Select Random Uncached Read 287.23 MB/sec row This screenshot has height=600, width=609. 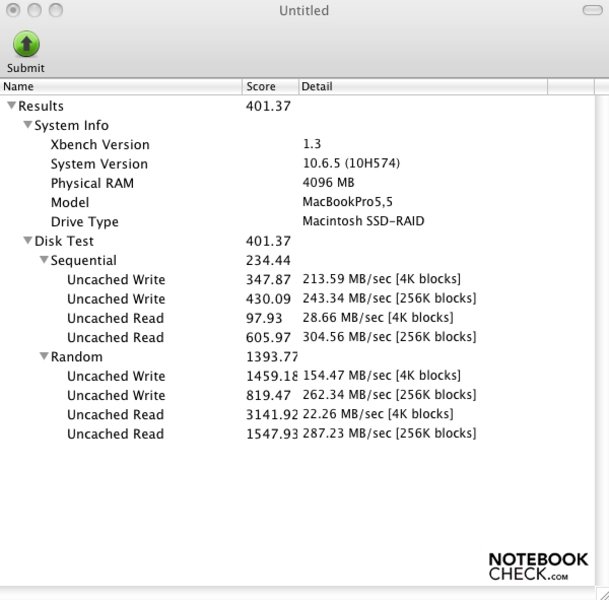coord(297,433)
